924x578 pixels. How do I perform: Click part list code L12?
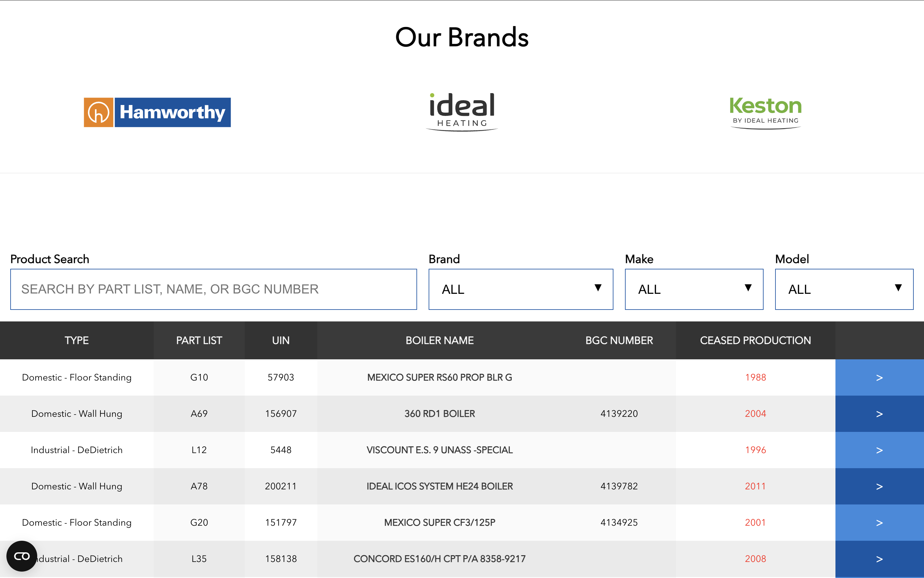pyautogui.click(x=199, y=450)
